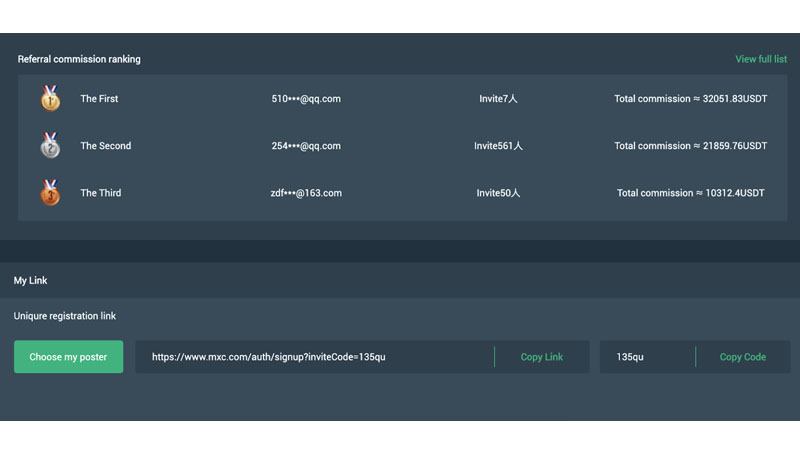Click the Invite50 count
Viewport: 800px width, 452px height.
[x=498, y=193]
